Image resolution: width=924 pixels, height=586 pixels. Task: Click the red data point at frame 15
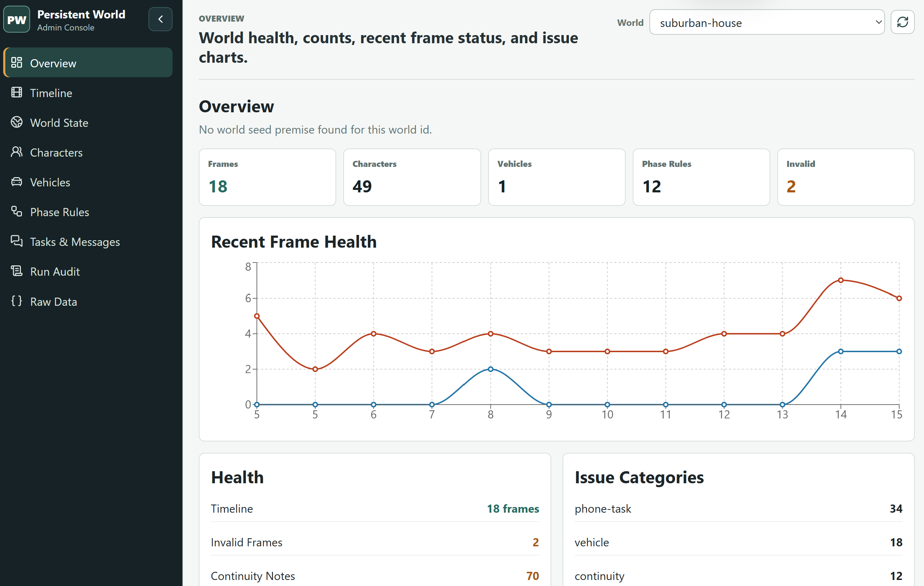(899, 298)
